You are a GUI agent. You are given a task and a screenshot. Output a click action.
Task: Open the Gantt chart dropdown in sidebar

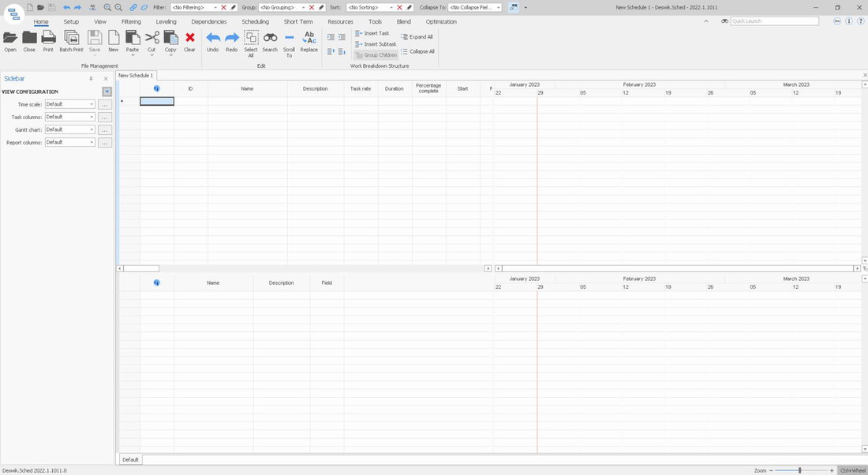[69, 129]
